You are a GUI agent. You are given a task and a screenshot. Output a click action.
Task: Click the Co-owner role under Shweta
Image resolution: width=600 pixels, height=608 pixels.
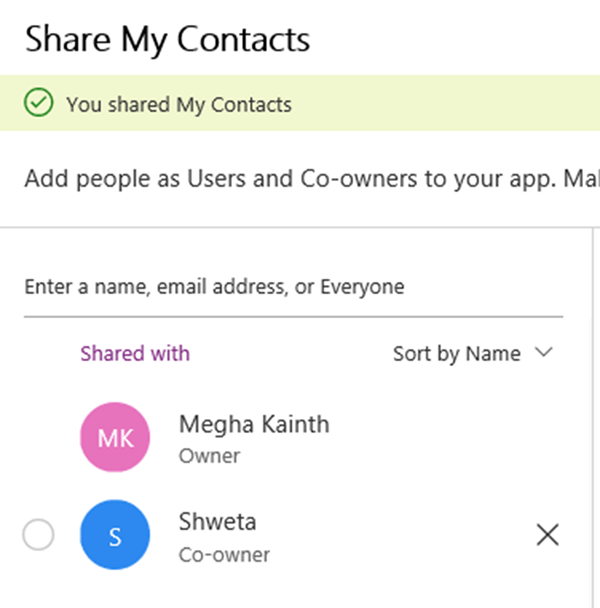224,554
